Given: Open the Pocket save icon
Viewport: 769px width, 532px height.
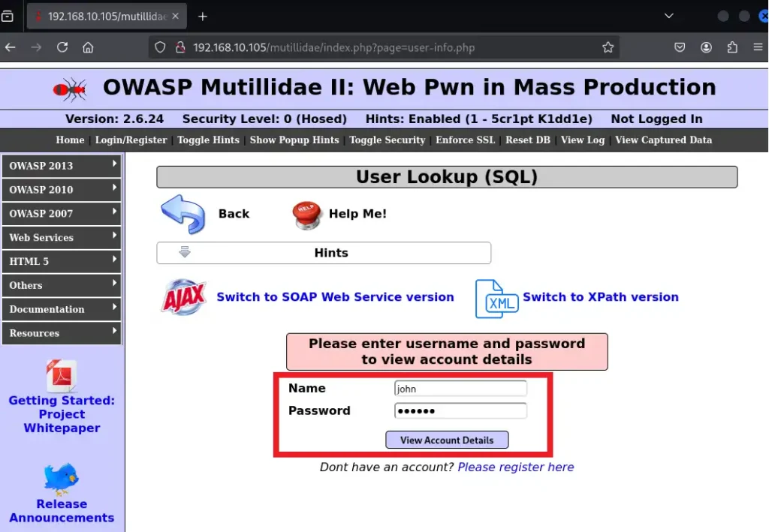Looking at the screenshot, I should click(x=680, y=47).
